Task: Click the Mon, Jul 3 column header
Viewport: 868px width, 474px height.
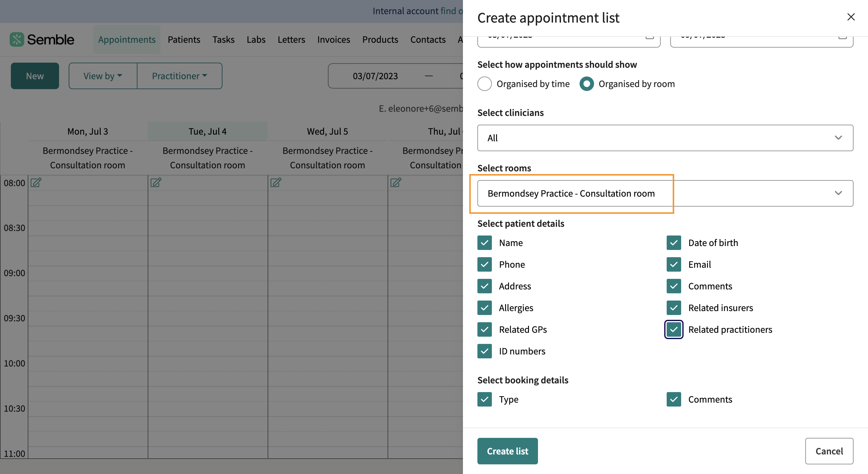Action: coord(88,131)
